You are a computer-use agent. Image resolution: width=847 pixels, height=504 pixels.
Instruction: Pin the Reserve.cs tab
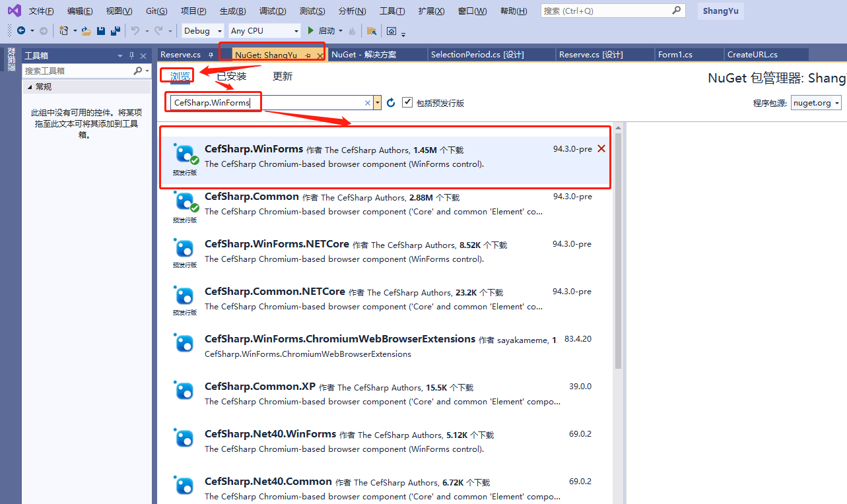pyautogui.click(x=211, y=55)
